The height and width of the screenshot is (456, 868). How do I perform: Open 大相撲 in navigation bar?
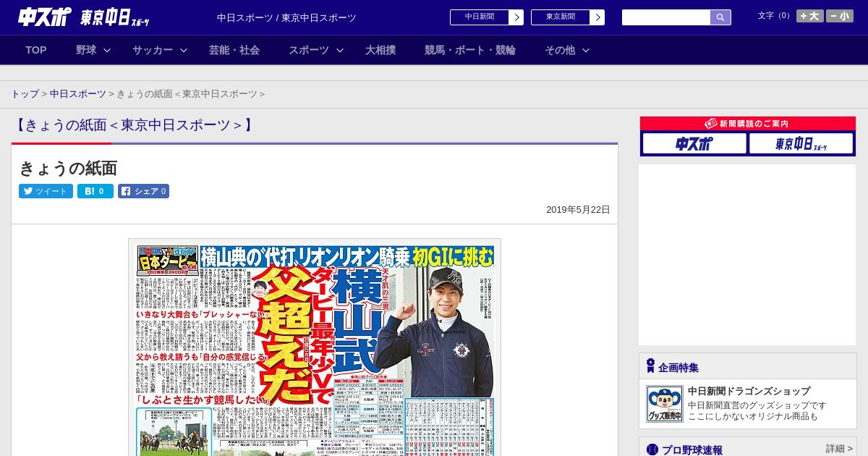click(380, 50)
